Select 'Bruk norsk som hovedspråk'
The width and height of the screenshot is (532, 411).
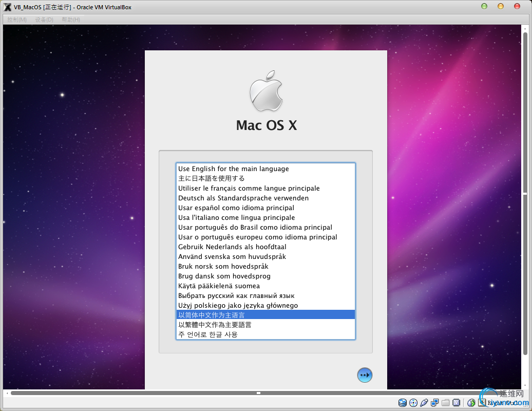pyautogui.click(x=265, y=267)
